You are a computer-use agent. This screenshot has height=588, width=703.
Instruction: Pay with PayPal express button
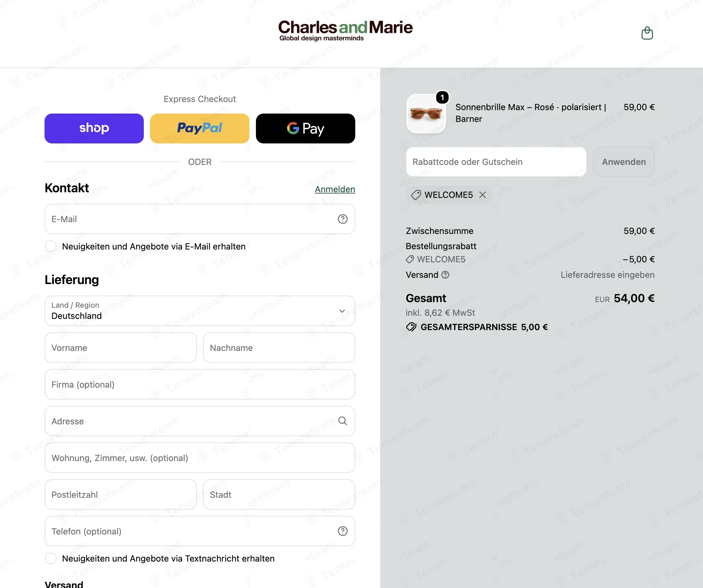pos(200,128)
